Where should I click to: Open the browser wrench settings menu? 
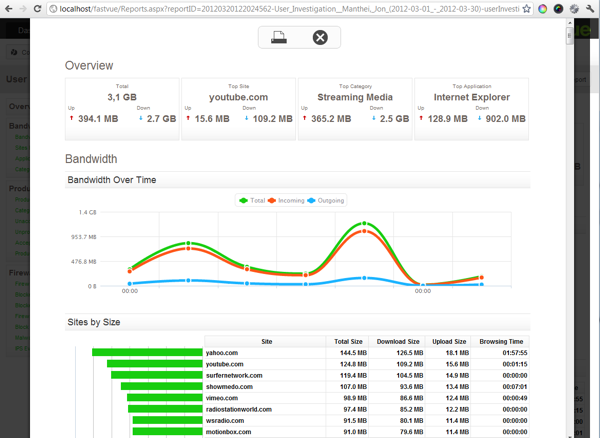coord(590,8)
